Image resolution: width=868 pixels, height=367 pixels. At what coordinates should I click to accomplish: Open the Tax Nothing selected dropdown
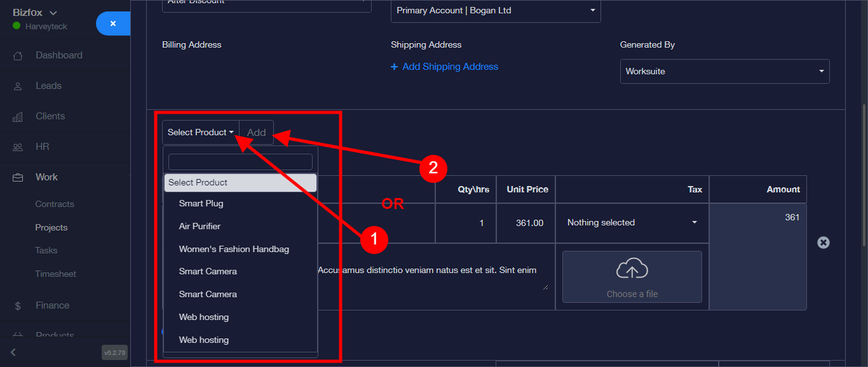(632, 222)
